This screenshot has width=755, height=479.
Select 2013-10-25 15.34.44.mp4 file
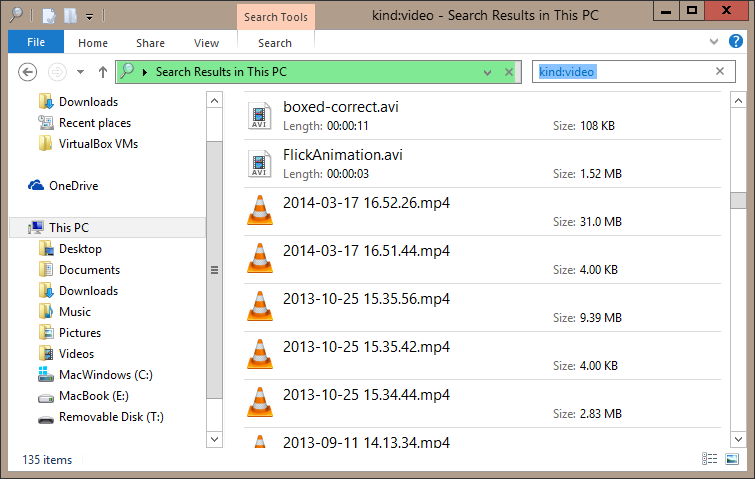pyautogui.click(x=482, y=404)
